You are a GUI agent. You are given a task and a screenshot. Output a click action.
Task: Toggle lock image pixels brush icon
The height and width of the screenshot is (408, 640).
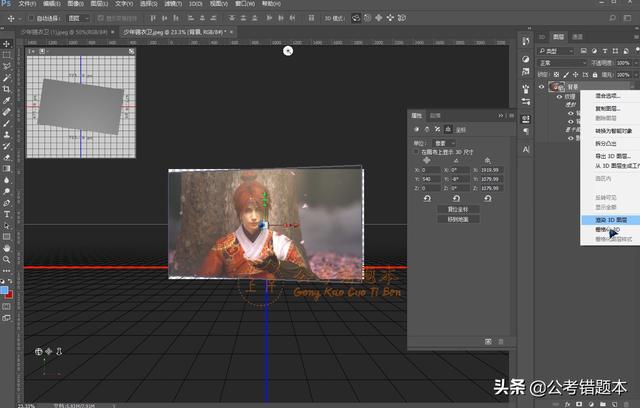pyautogui.click(x=566, y=75)
